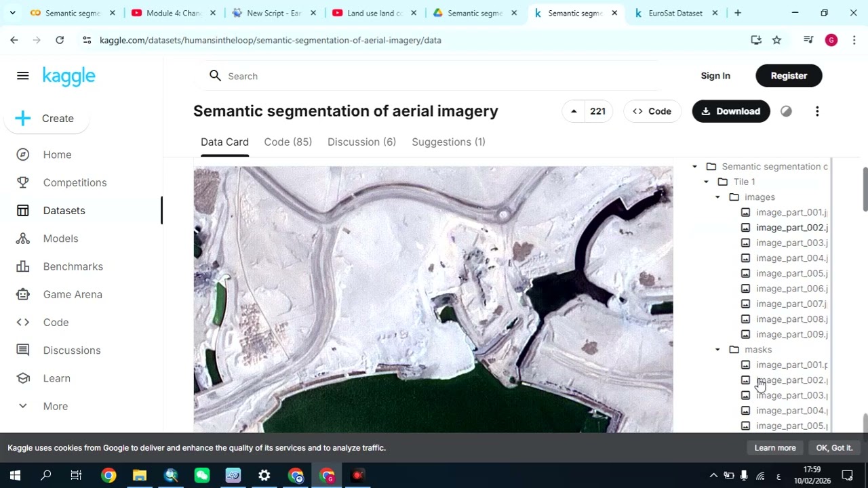Reload the page with refresh icon
This screenshot has width=868, height=488.
60,41
